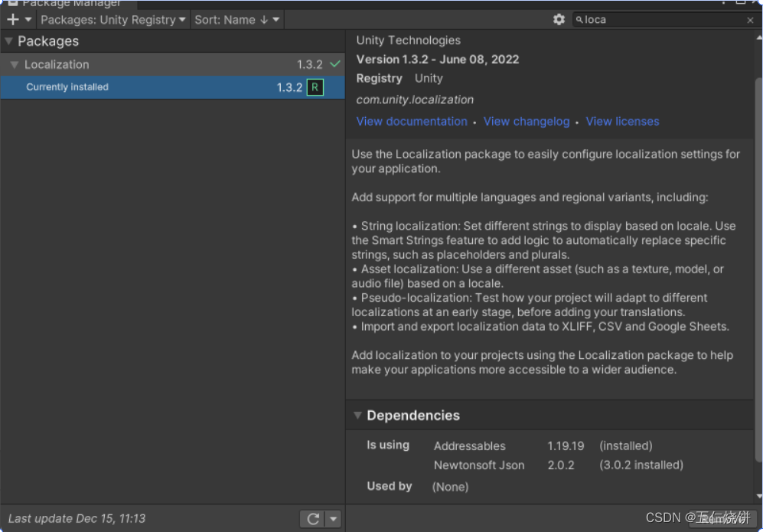This screenshot has height=532, width=763.
Task: Clear the search field with the X
Action: pos(750,21)
